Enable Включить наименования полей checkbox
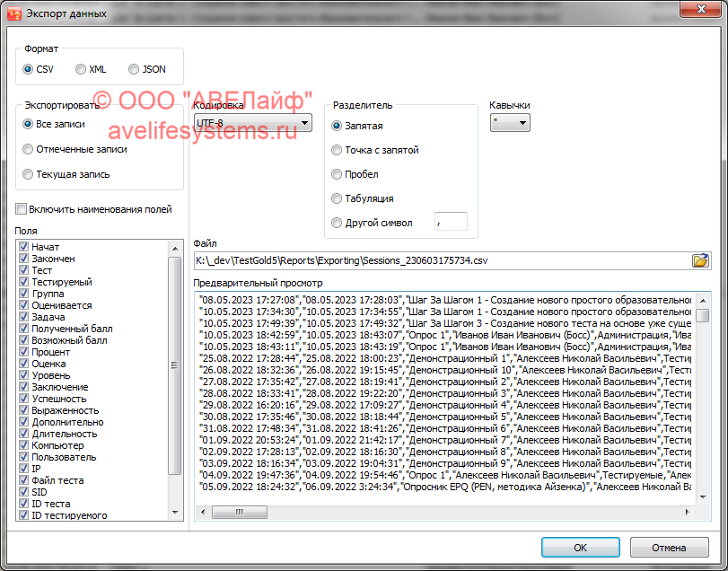This screenshot has width=728, height=571. pos(21,209)
